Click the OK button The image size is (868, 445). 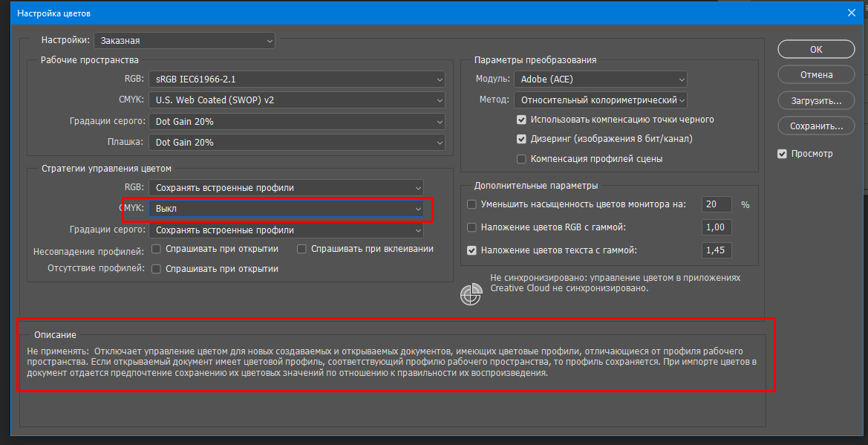816,49
